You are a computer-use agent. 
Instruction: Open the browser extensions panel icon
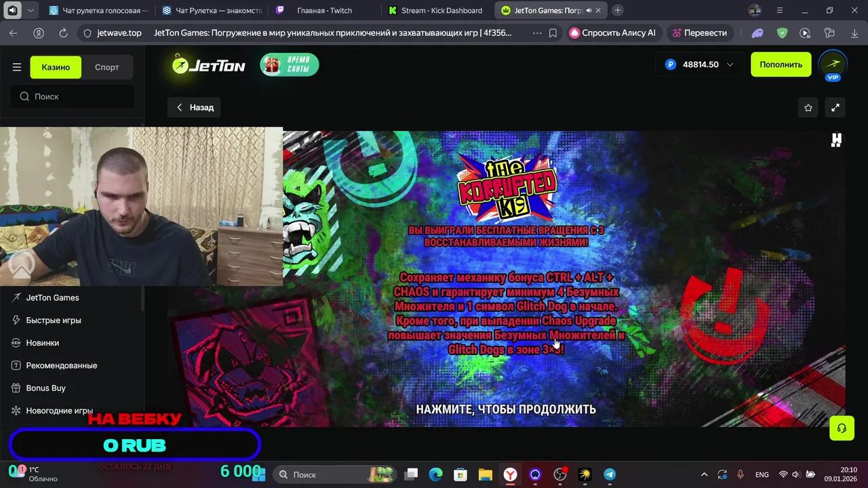tap(829, 33)
